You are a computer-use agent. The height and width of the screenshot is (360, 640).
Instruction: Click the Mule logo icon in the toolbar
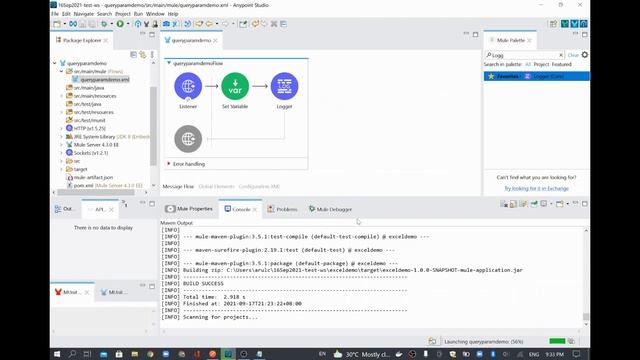pyautogui.click(x=147, y=24)
